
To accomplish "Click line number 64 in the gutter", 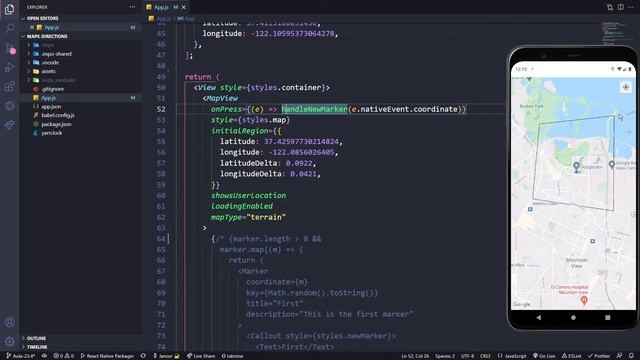I will point(161,239).
